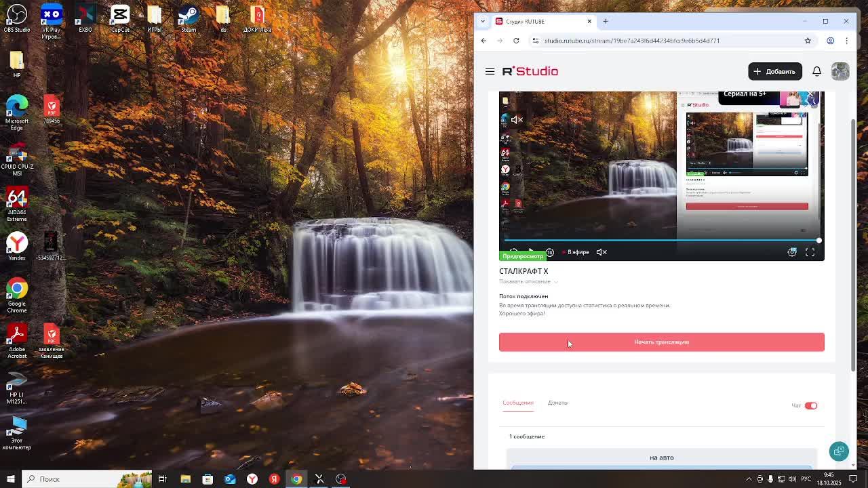Show hidden system tray icons
Viewport: 868px width, 488px height.
tap(749, 479)
